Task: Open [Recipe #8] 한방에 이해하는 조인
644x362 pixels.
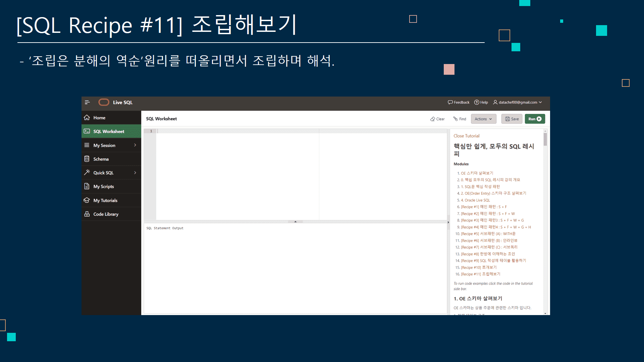Action: click(x=488, y=254)
